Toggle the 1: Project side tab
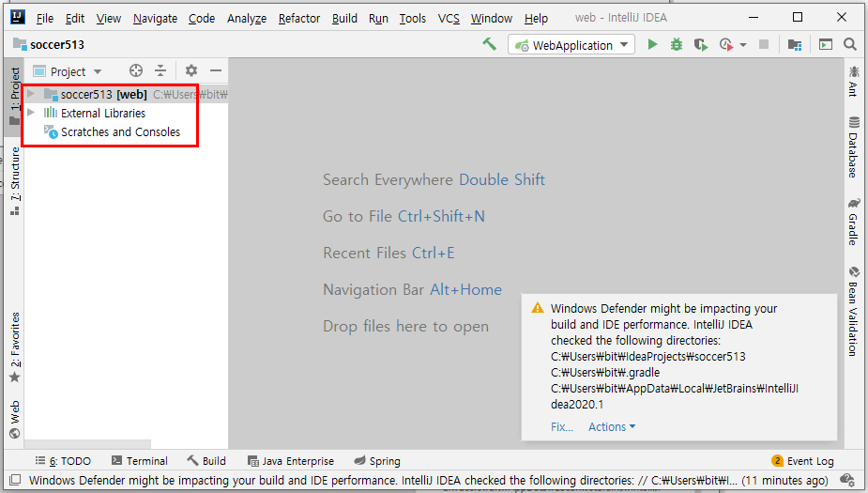 pos(14,97)
